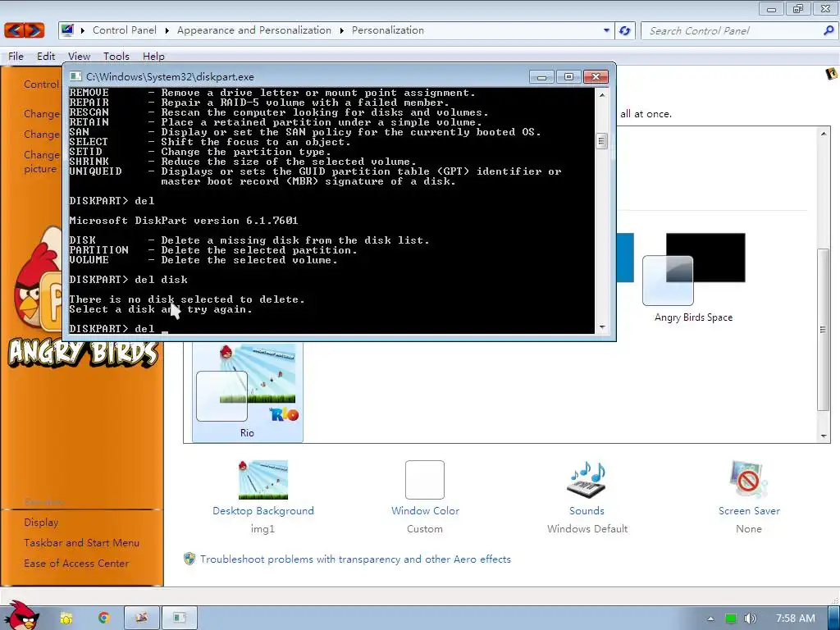Open Taskbar and Start Menu link
Viewport: 840px width, 630px height.
coord(81,543)
